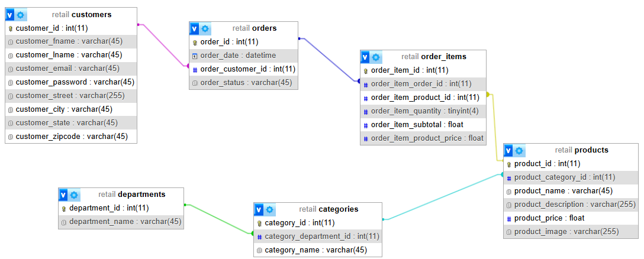Click the green departments-to-categories relation line
This screenshot has width=644, height=259.
click(x=220, y=219)
